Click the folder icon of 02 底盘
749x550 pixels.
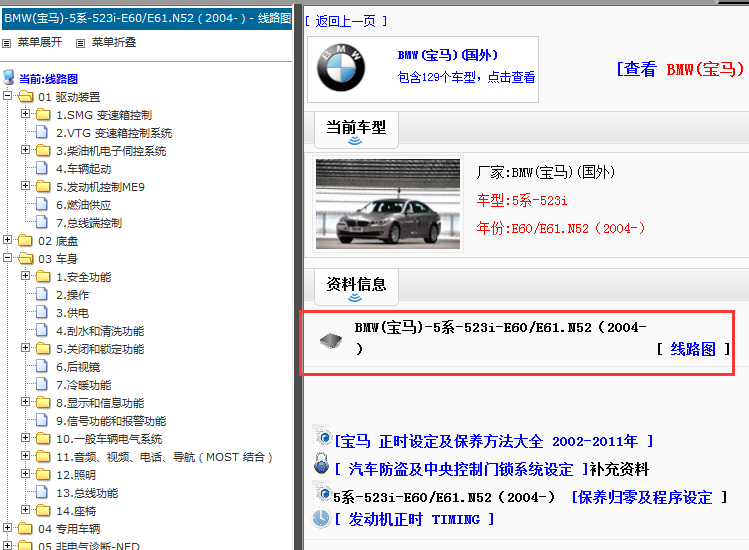pos(25,240)
